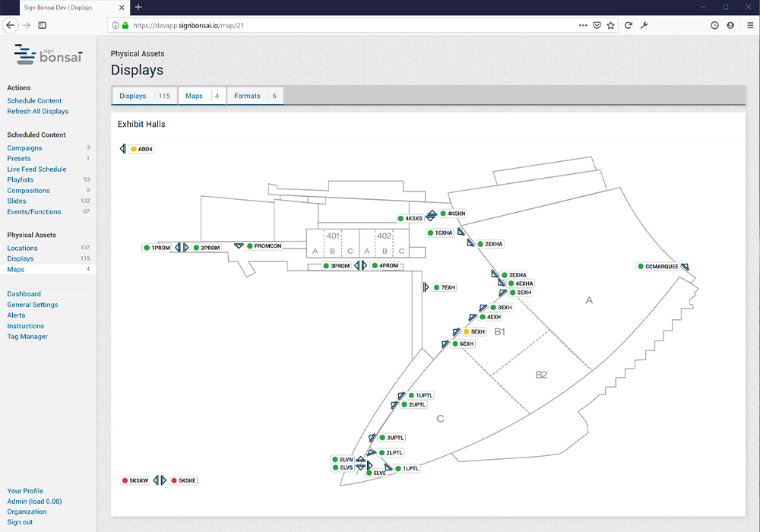The width and height of the screenshot is (760, 532).
Task: Open Displays in the sidebar
Action: click(x=21, y=259)
